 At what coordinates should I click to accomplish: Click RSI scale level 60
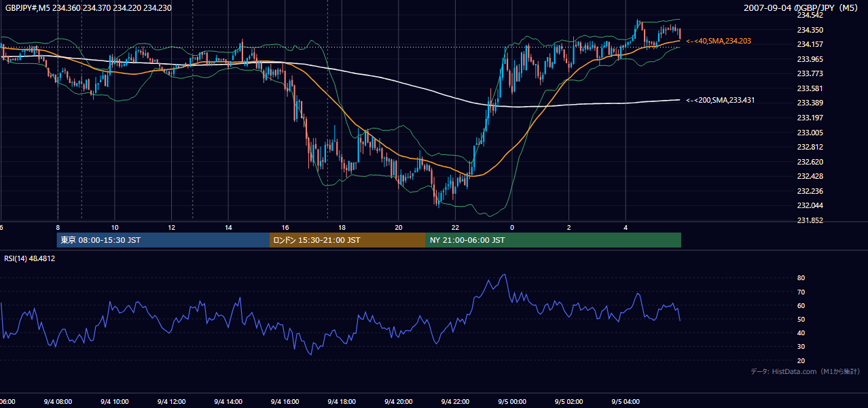click(x=801, y=305)
